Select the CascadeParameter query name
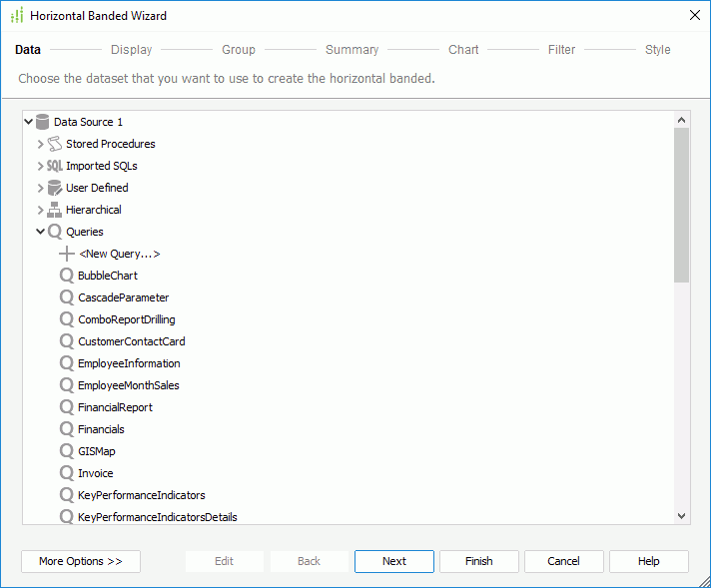Image resolution: width=711 pixels, height=588 pixels. 124,297
